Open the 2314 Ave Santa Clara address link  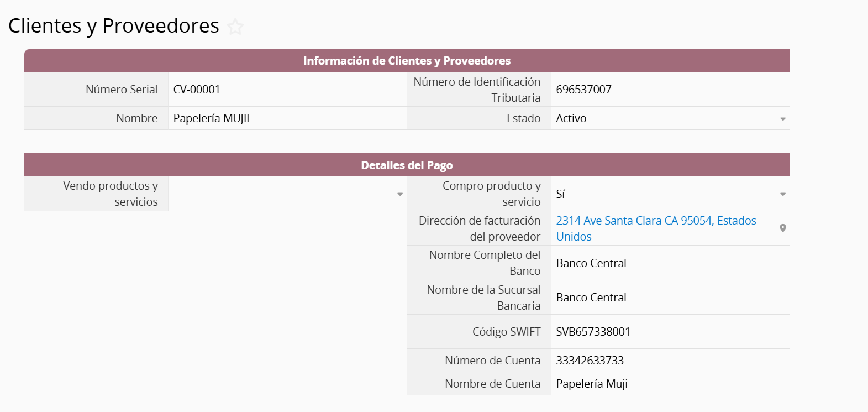(x=655, y=221)
